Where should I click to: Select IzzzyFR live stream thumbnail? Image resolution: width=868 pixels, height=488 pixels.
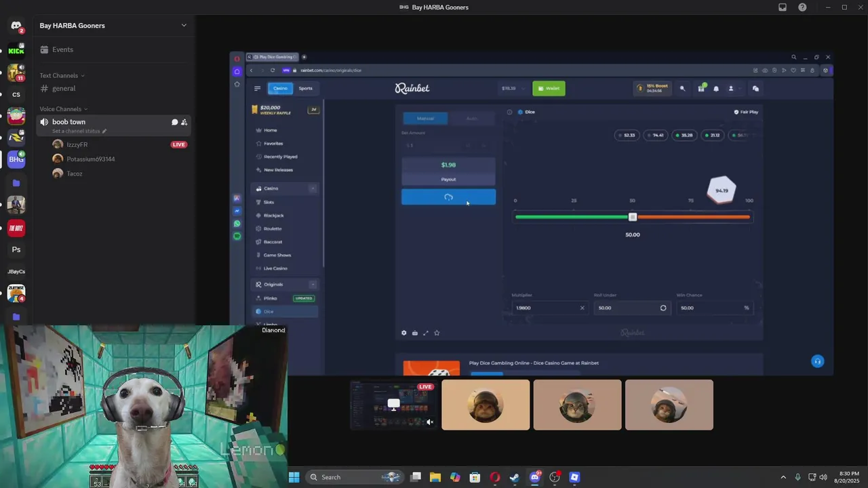pos(393,405)
